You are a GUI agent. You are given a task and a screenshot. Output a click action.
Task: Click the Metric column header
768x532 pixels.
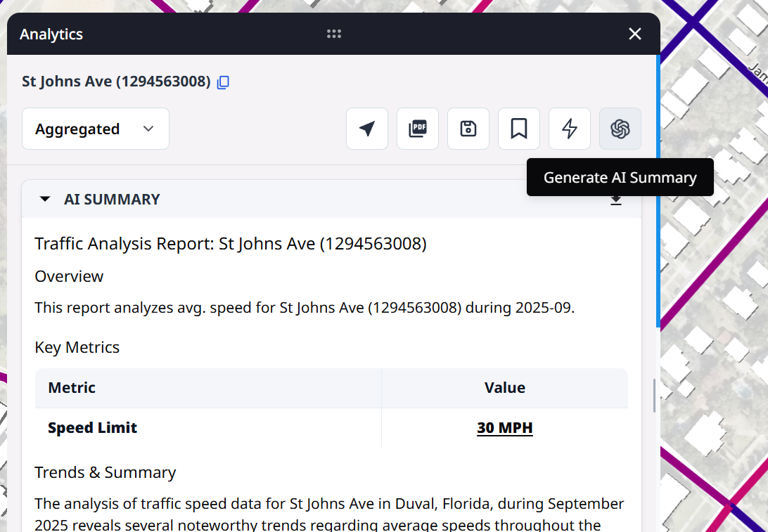[x=72, y=388]
